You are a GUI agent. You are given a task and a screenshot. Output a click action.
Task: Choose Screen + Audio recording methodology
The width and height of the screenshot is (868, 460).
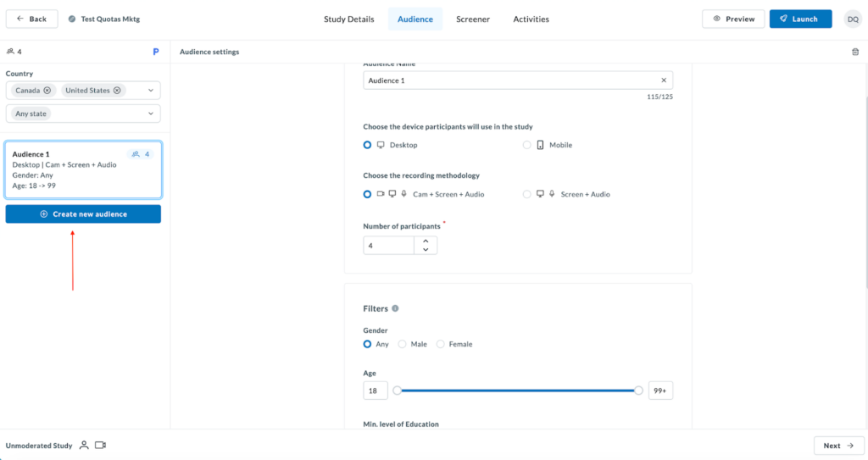tap(527, 194)
